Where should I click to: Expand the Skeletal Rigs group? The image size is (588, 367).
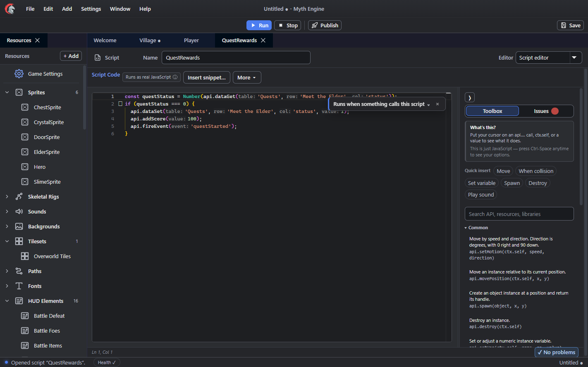[7, 197]
